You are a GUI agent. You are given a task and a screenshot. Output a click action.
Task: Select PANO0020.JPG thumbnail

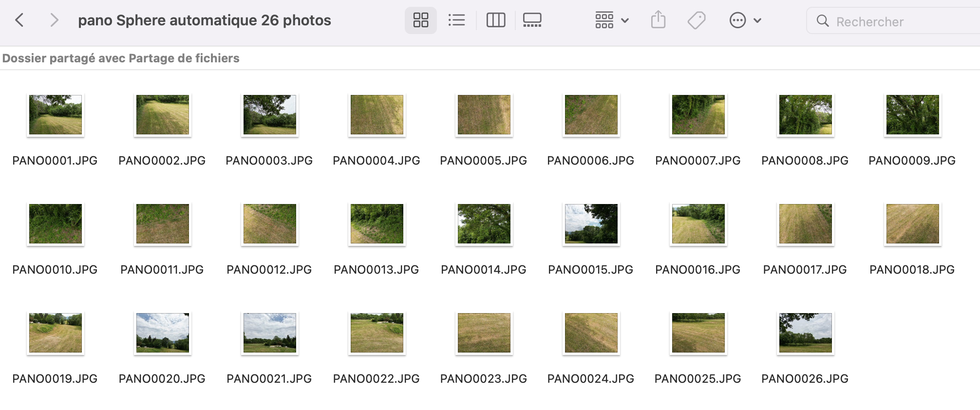163,333
